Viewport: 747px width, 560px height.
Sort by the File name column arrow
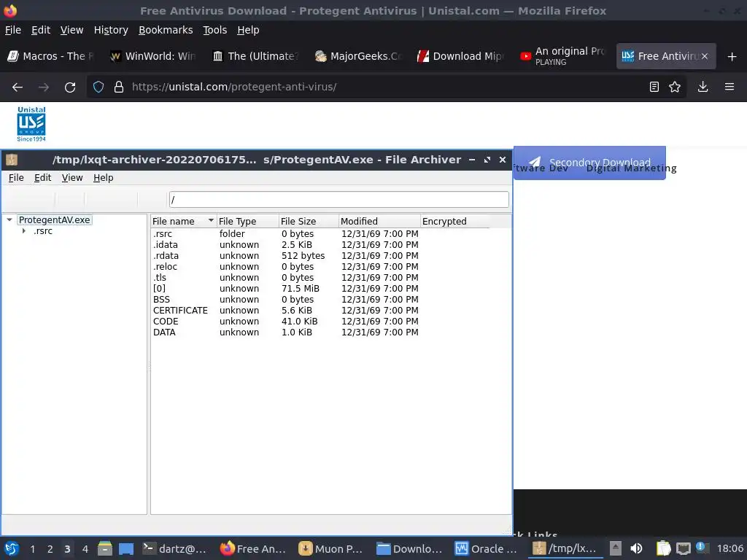(x=211, y=220)
